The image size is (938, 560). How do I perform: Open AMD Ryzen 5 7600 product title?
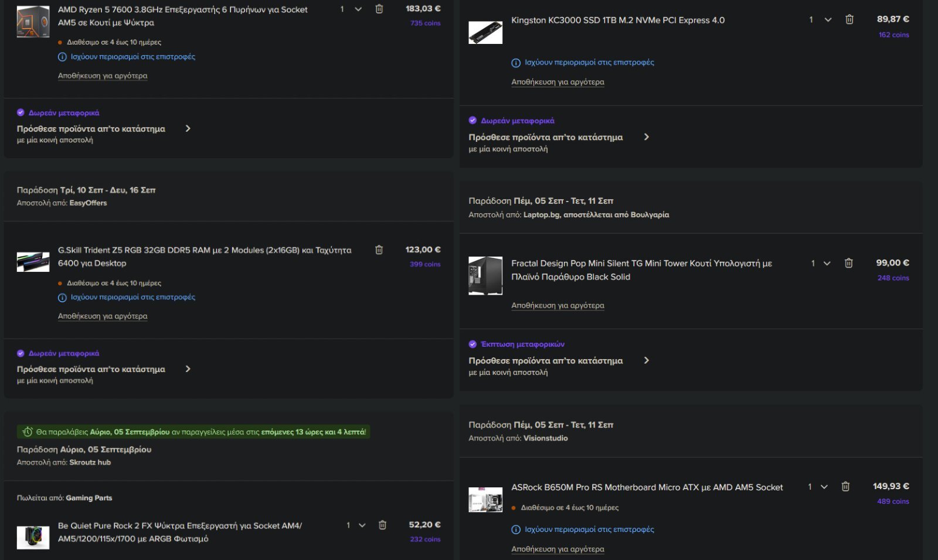(182, 16)
